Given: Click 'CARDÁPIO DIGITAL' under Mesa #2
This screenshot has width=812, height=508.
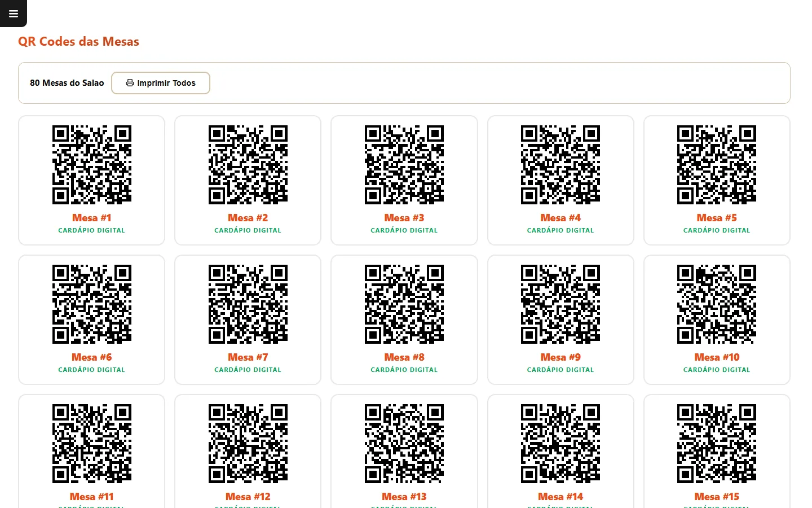Looking at the screenshot, I should (248, 230).
